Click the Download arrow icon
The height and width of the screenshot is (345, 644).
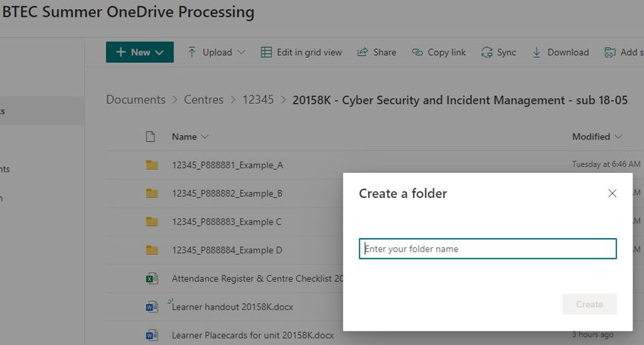(536, 52)
